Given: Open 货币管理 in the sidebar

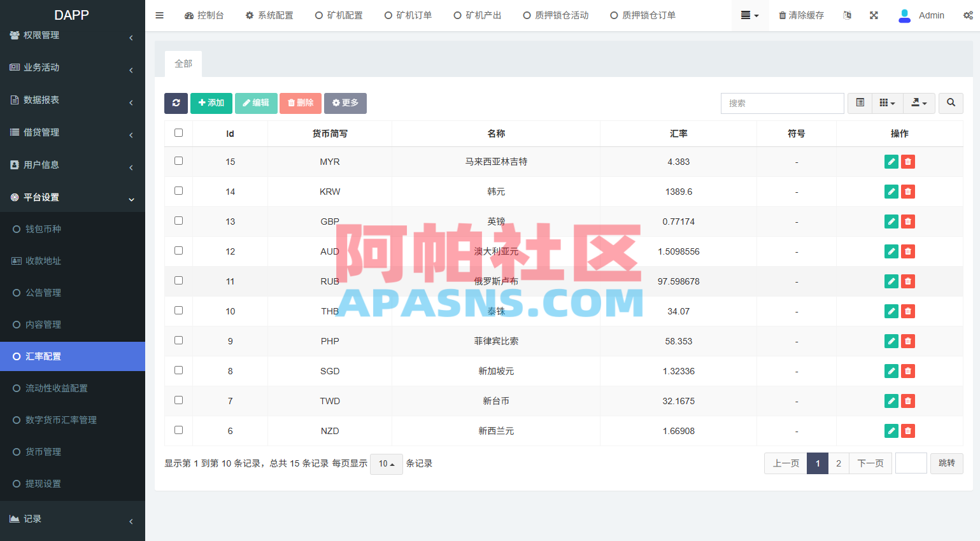Looking at the screenshot, I should pyautogui.click(x=73, y=452).
